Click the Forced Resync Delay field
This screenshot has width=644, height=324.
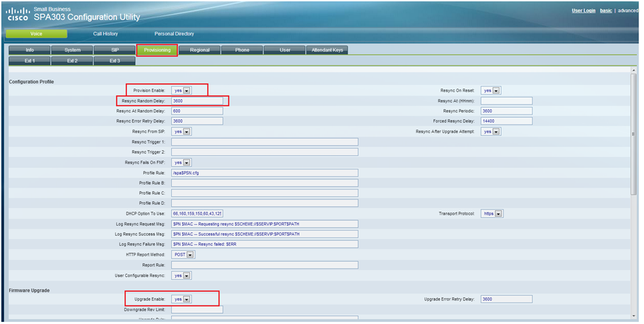506,121
